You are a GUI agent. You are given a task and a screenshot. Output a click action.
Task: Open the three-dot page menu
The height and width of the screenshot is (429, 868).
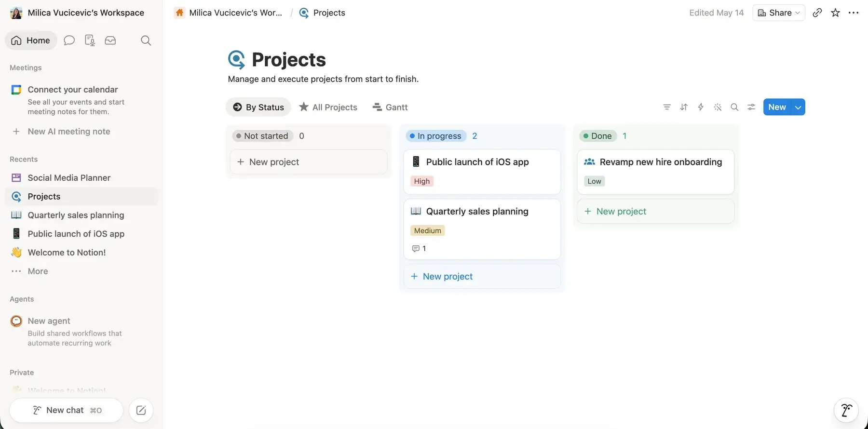pos(854,13)
